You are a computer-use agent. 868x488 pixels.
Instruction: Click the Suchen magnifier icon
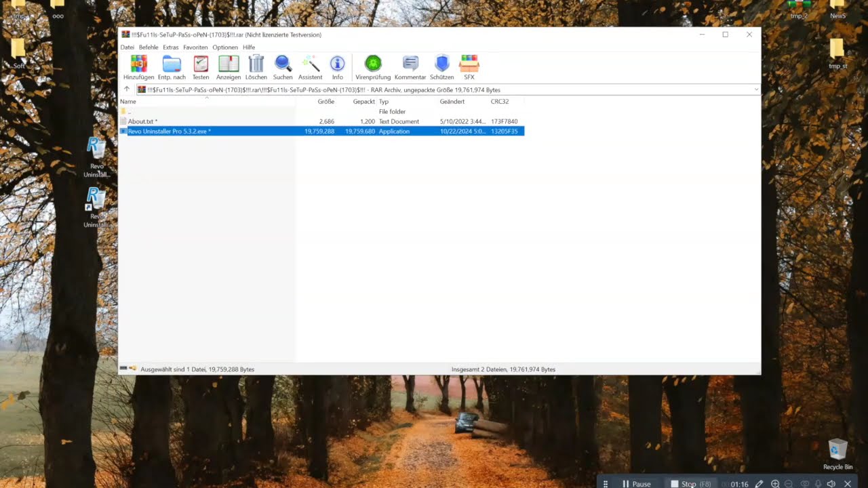(283, 64)
